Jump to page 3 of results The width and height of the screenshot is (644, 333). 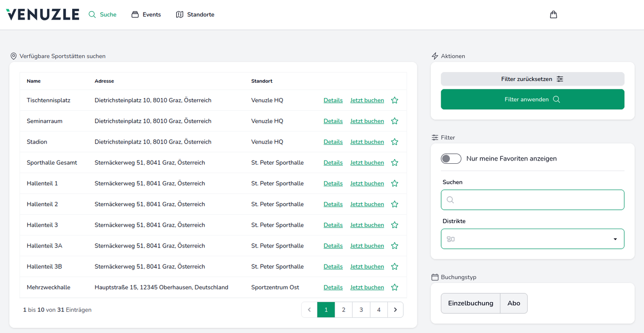[x=361, y=310]
